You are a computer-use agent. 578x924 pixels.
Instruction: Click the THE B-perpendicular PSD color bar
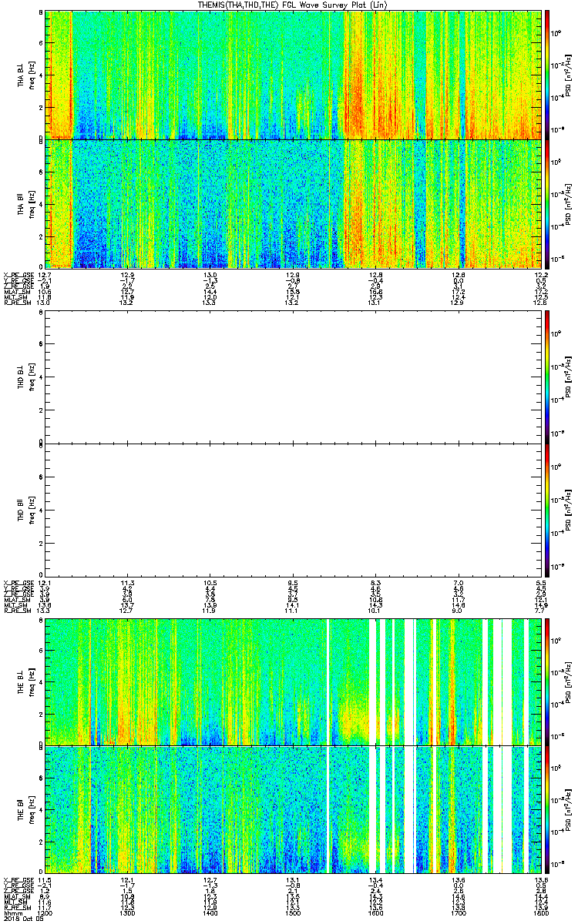point(547,681)
